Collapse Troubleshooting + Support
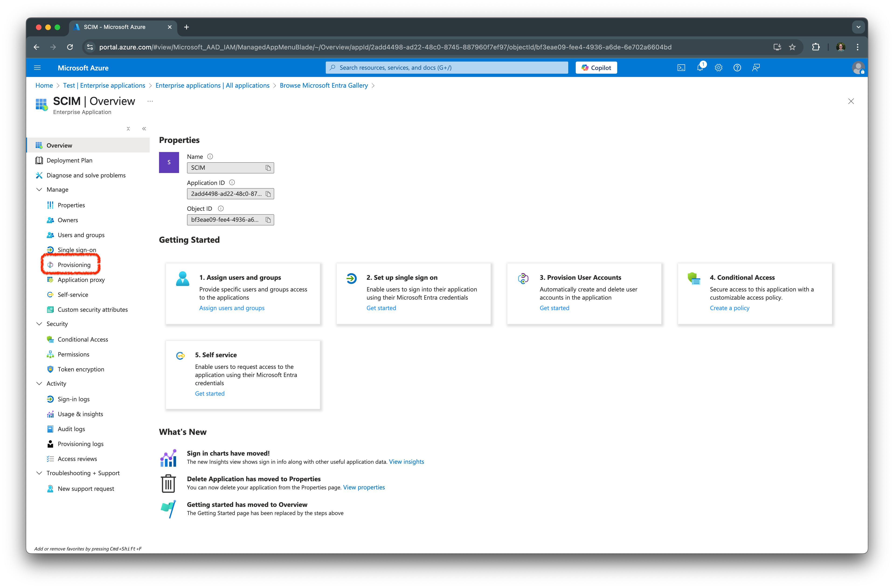The height and width of the screenshot is (588, 894). (x=39, y=473)
